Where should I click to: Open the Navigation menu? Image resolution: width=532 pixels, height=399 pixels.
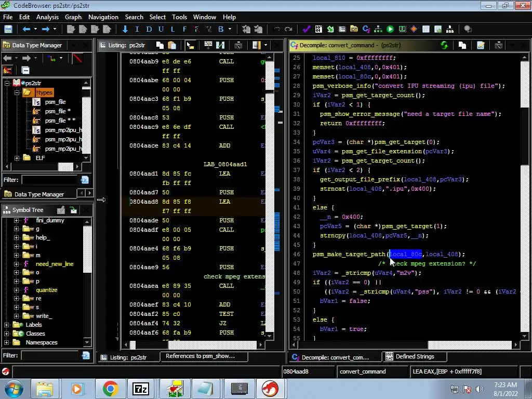[x=103, y=17]
